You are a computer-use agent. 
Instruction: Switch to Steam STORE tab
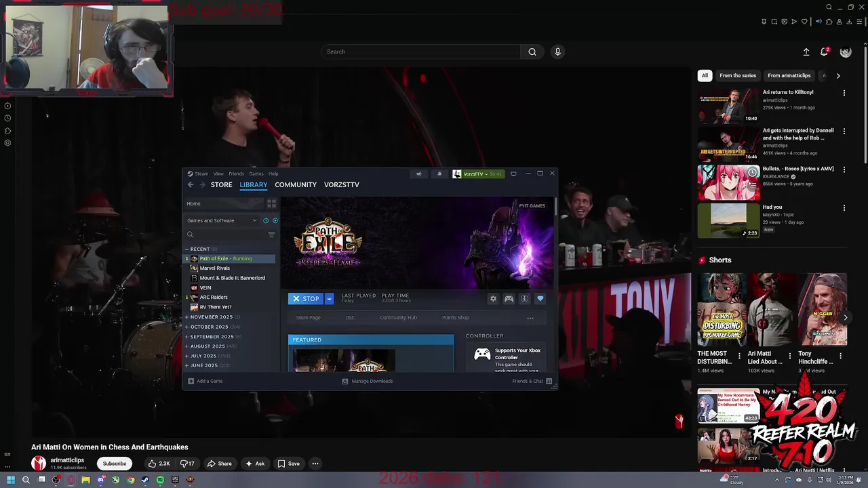point(221,184)
